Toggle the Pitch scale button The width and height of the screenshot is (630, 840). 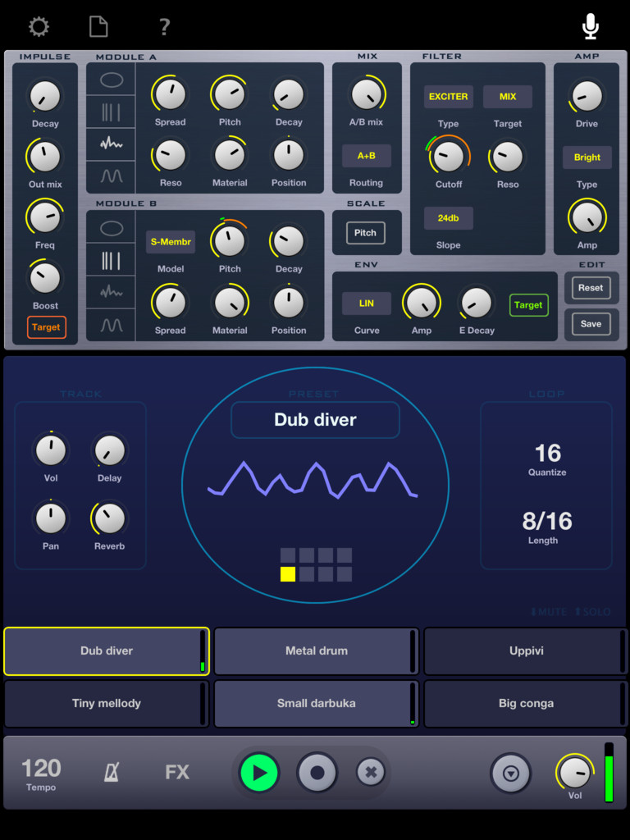365,232
